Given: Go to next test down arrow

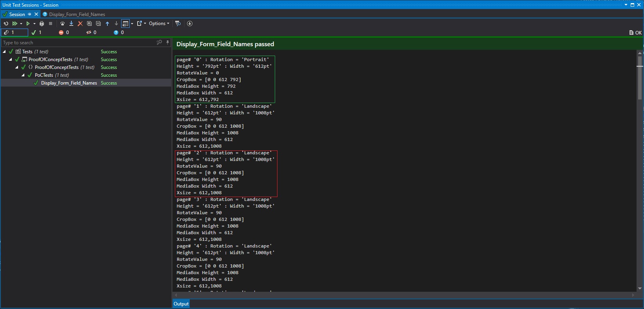Looking at the screenshot, I should point(116,23).
